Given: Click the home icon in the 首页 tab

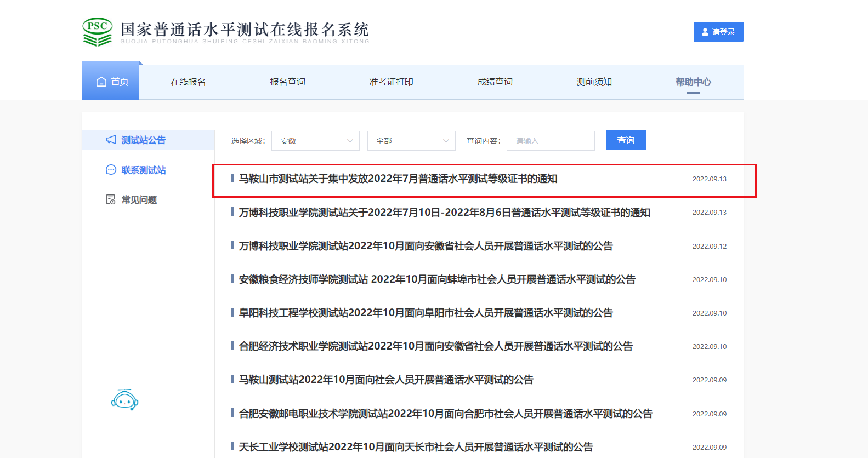Looking at the screenshot, I should pyautogui.click(x=101, y=82).
